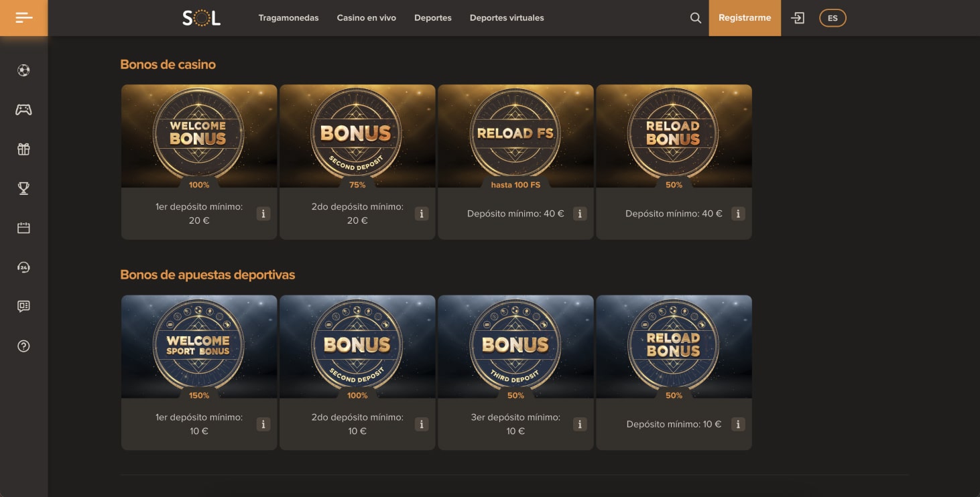This screenshot has height=497, width=980.
Task: Show info for Welcome Sport Bonus 150%
Action: coord(263,424)
